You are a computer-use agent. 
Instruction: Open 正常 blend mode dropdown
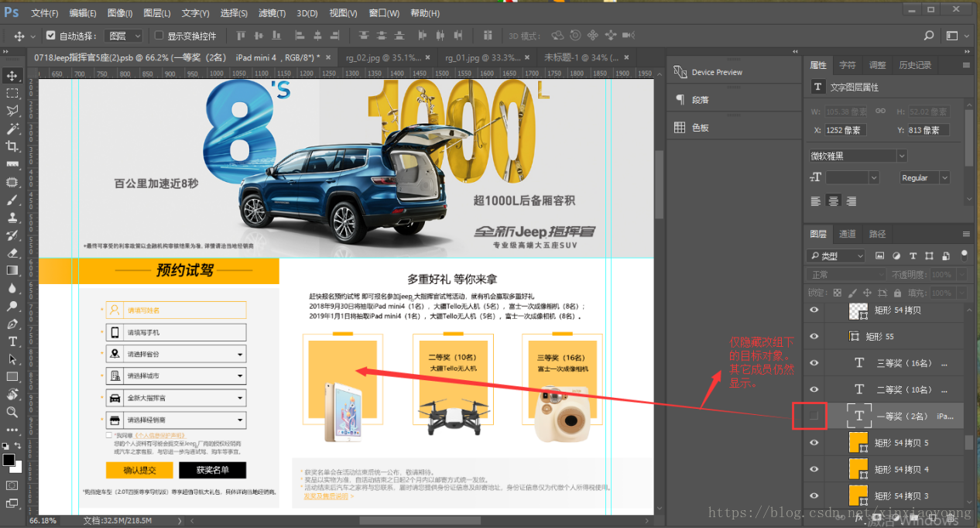coord(846,275)
